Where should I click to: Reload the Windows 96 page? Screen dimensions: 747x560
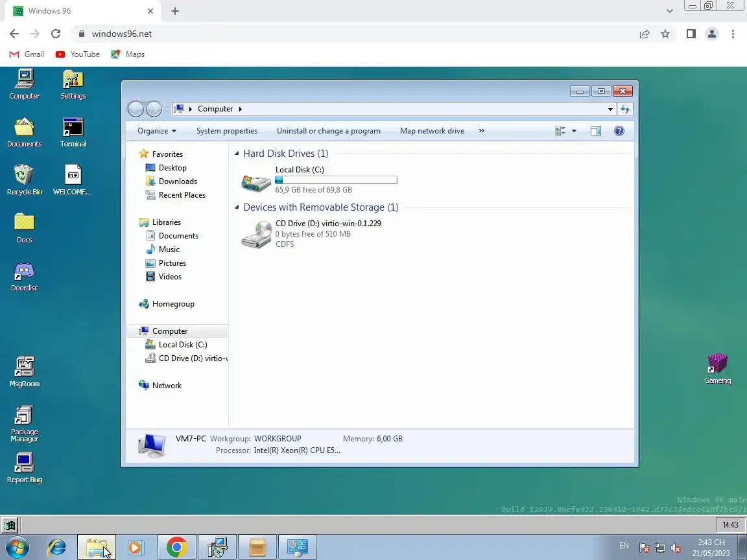coord(56,34)
